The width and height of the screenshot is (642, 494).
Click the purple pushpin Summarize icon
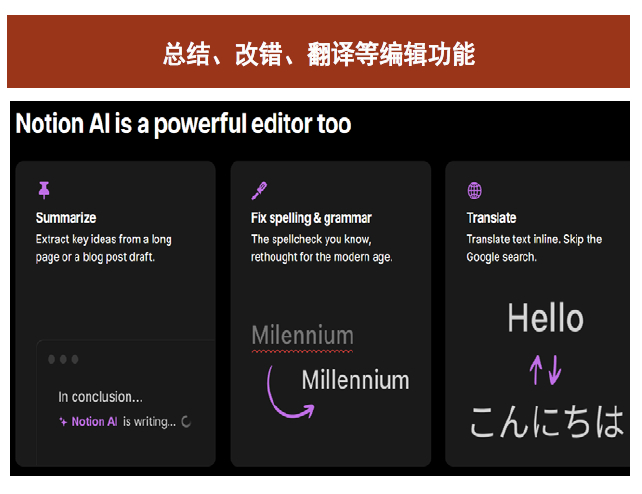pos(44,190)
